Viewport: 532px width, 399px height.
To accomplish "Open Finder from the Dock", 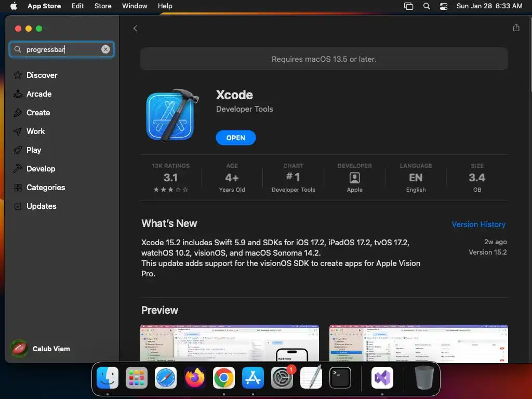I will click(108, 378).
